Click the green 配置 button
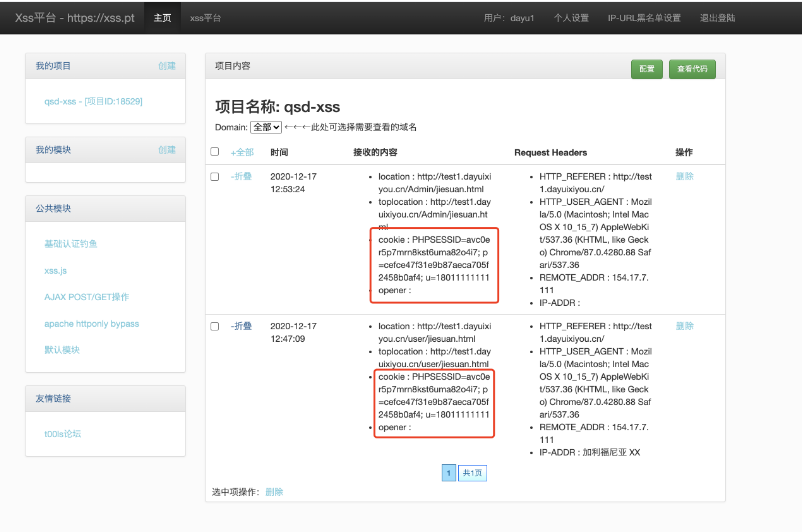The image size is (802, 532). tap(647, 69)
